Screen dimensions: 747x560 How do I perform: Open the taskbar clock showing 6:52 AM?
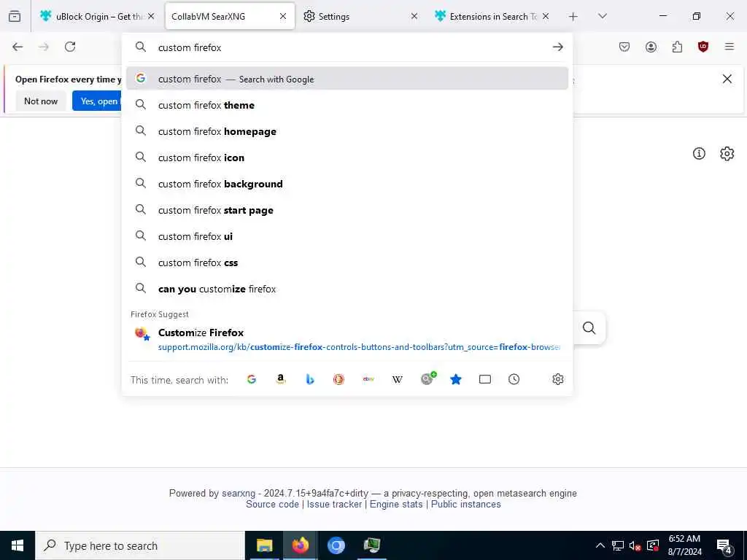[684, 545]
